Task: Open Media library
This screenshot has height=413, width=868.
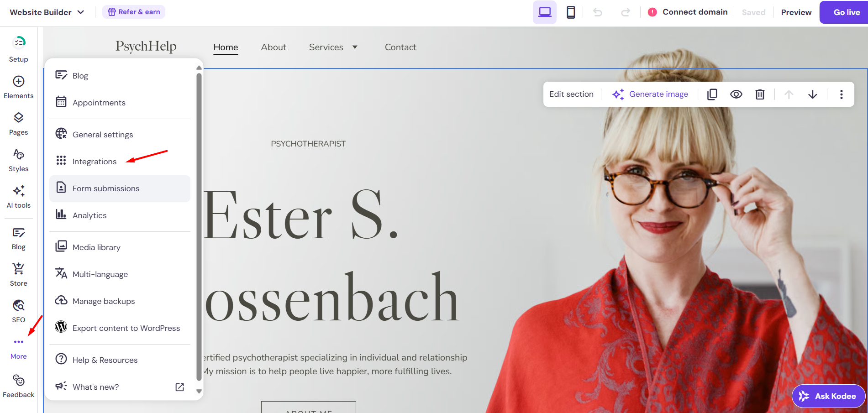Action: pos(120,247)
